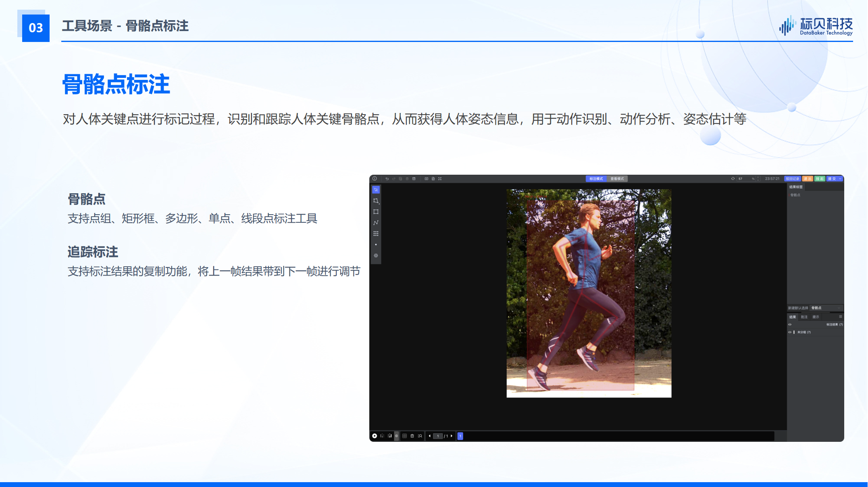Toggle eye visibility for 标注结果 (7)
The height and width of the screenshot is (487, 868).
click(x=790, y=324)
